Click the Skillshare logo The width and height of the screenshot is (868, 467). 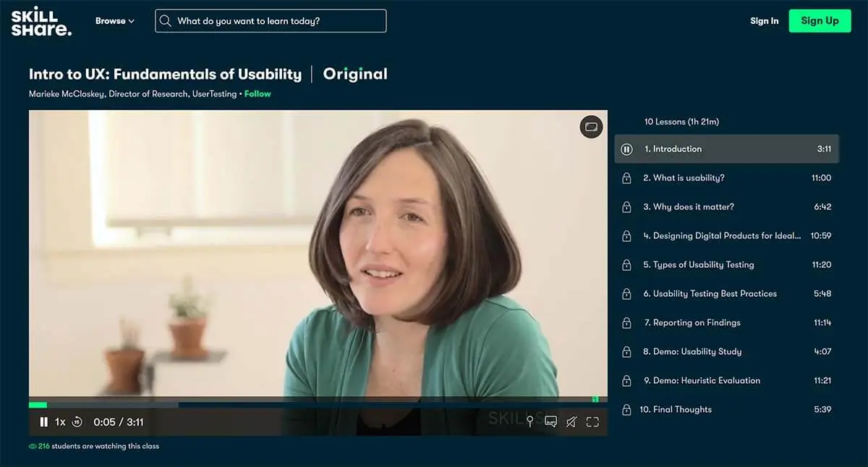coord(41,21)
